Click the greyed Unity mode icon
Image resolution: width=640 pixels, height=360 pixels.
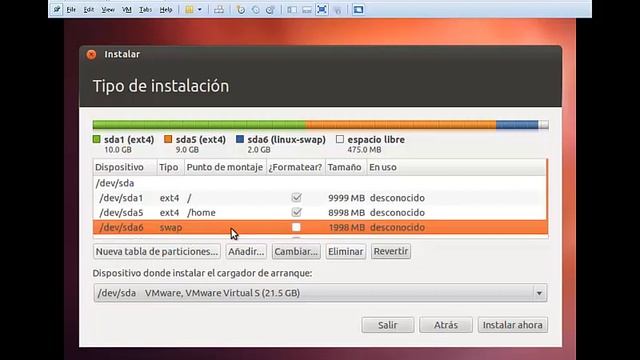338,9
